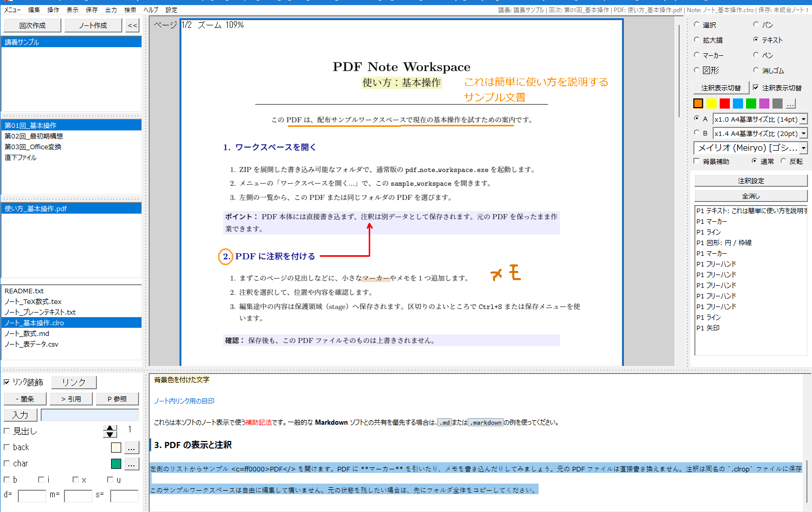
Task: Open the メイリオ (Meiryo) font dropdown
Action: pyautogui.click(x=750, y=148)
